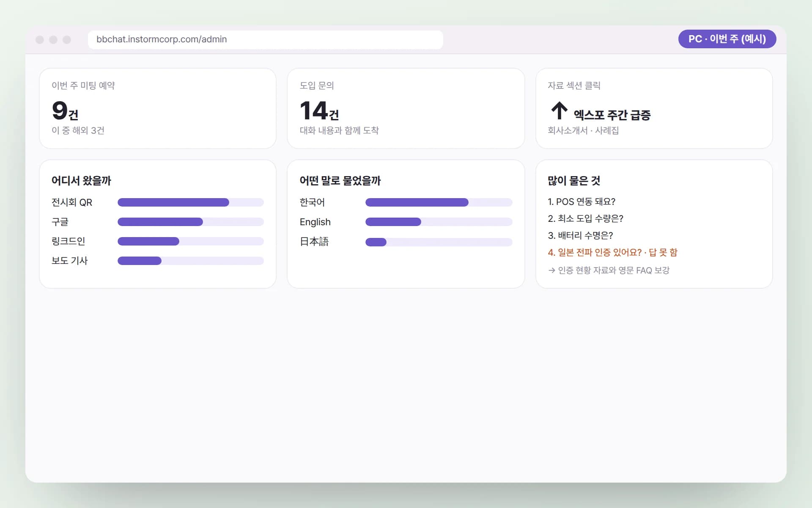Click the 보도 기사 source bar
Viewport: 812px width, 508px height.
[191, 261]
